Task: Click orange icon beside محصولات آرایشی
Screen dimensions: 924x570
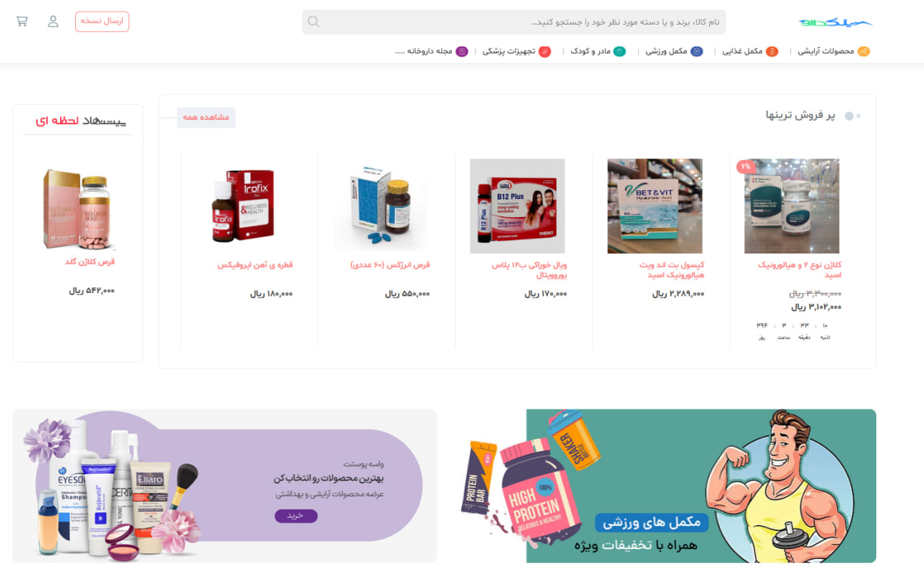Action: [863, 51]
